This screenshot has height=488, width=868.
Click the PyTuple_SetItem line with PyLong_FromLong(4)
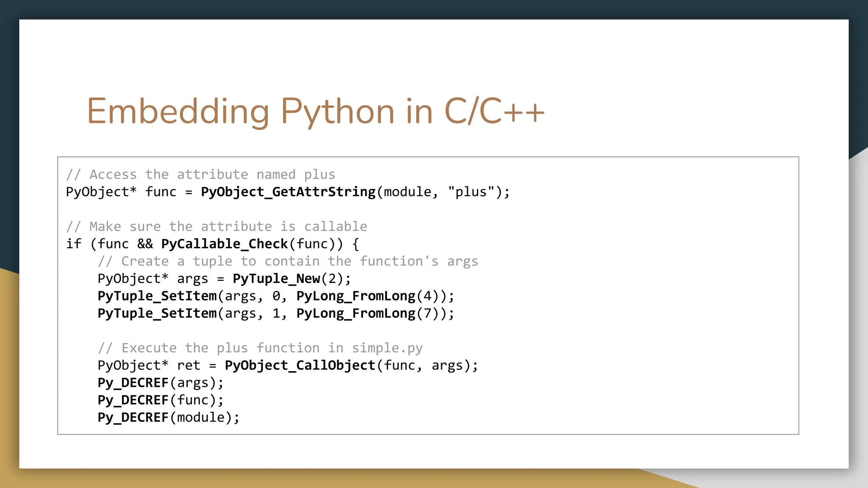276,296
